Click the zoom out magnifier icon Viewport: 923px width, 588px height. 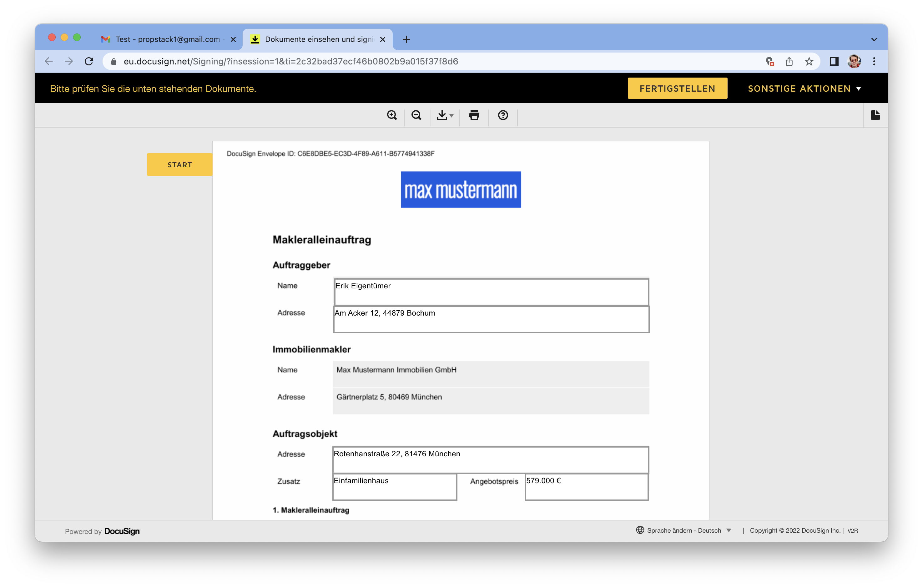tap(416, 115)
